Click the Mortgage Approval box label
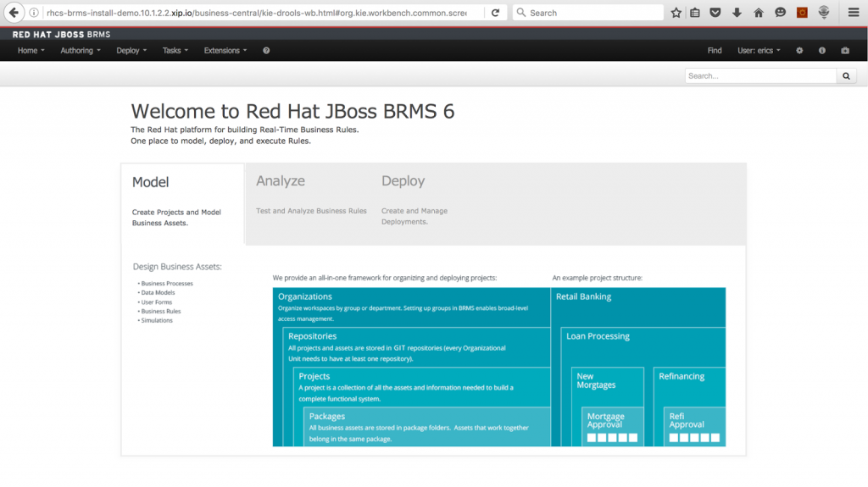The width and height of the screenshot is (868, 487). tap(605, 421)
